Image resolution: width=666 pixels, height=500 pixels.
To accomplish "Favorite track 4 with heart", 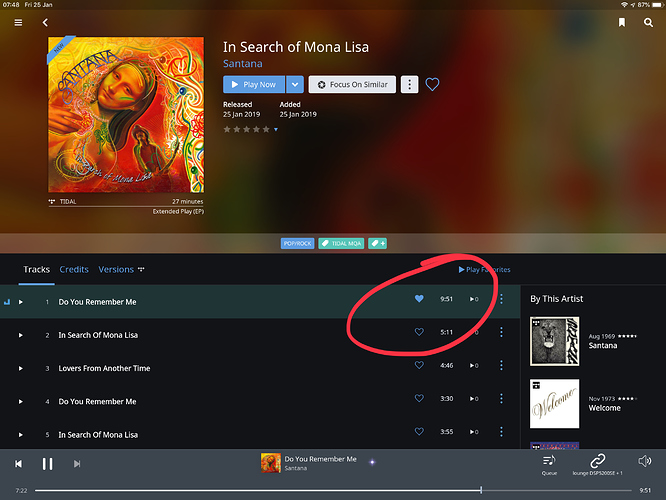I will [x=419, y=398].
